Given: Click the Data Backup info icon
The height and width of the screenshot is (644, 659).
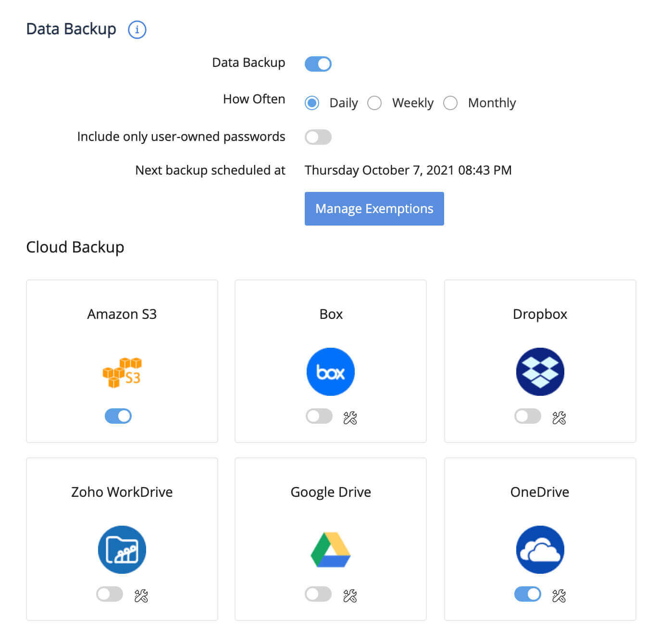Looking at the screenshot, I should click(x=137, y=29).
